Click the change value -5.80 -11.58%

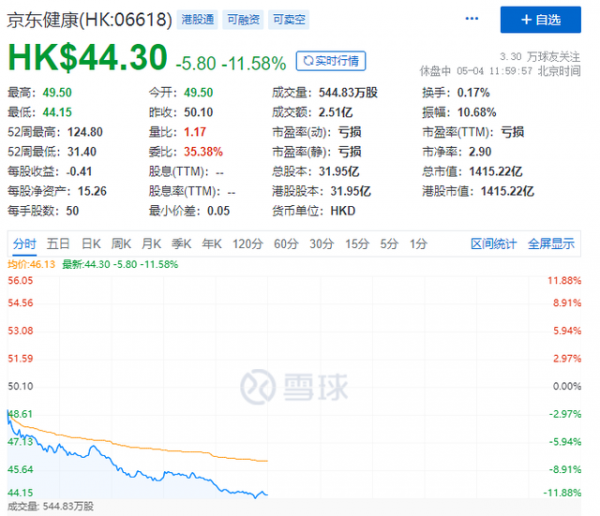coord(231,64)
